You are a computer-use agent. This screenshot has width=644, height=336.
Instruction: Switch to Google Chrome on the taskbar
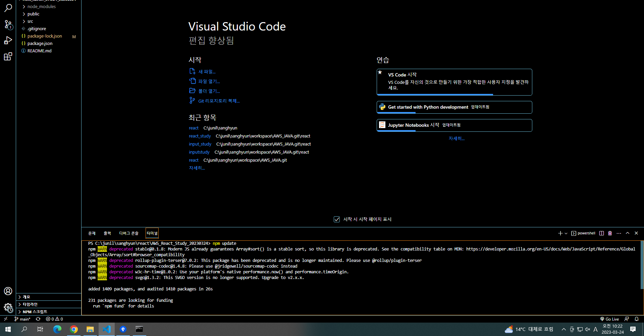pyautogui.click(x=74, y=329)
